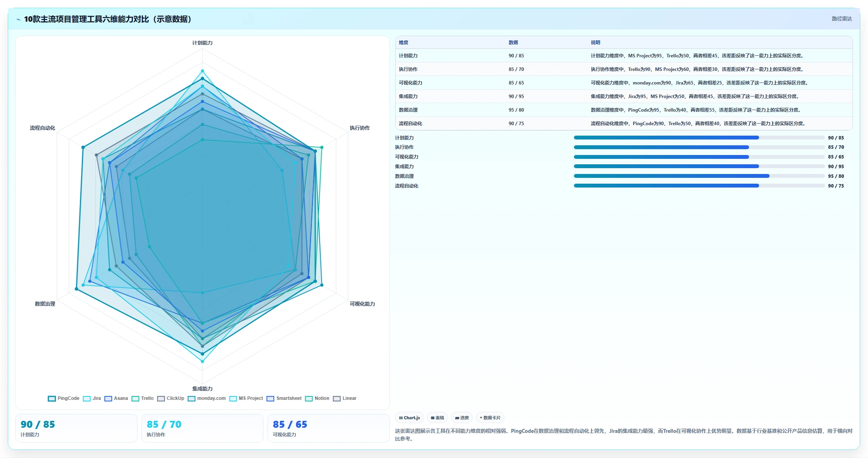Toggle Trello legend item
Image resolution: width=868 pixels, height=458 pixels.
[143, 398]
